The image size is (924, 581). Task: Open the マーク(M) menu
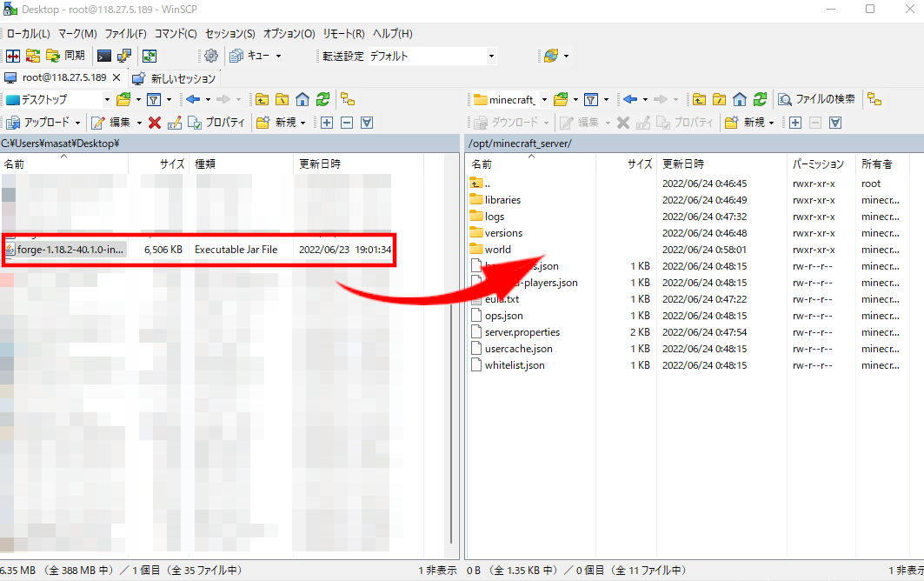click(77, 34)
